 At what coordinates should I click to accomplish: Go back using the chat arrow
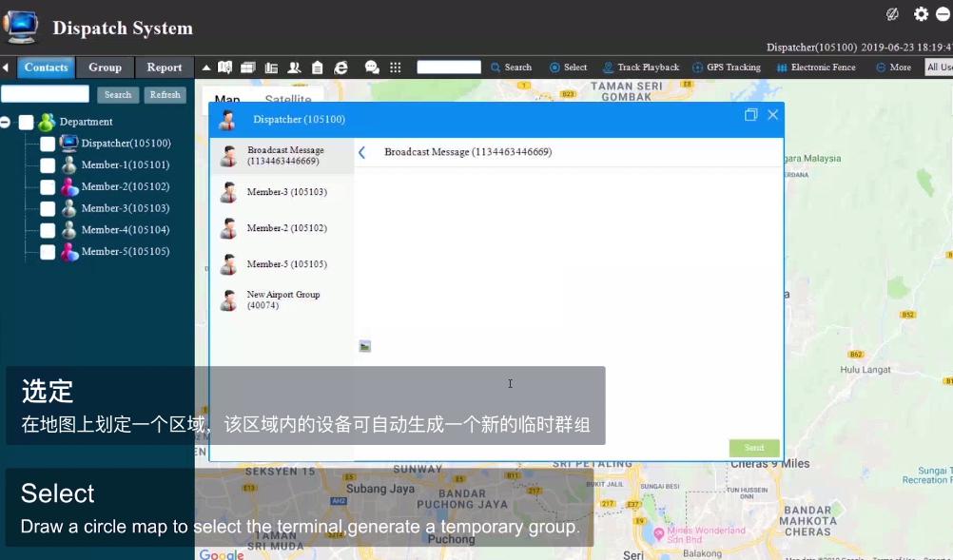pyautogui.click(x=362, y=152)
